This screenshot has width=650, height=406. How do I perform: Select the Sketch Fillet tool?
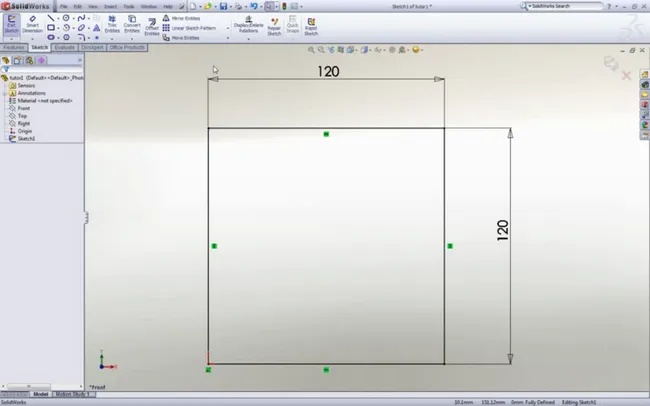pyautogui.click(x=81, y=37)
